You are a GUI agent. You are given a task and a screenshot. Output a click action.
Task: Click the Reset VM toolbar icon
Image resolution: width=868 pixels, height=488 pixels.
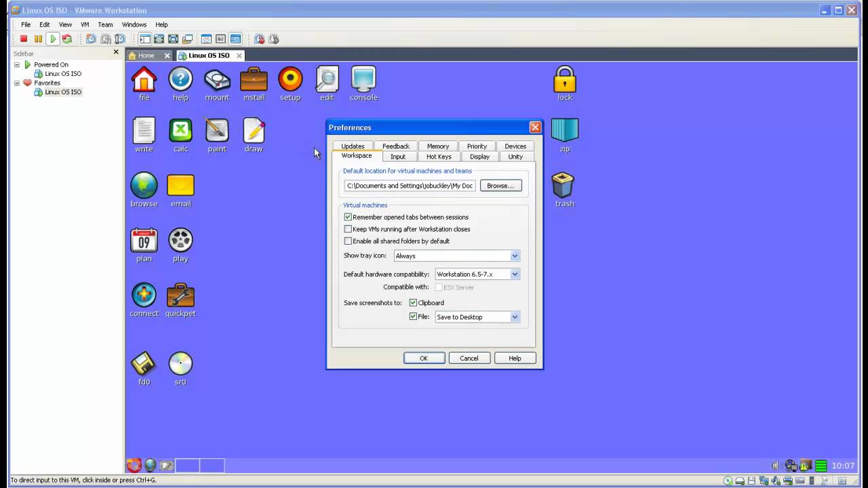pos(66,39)
